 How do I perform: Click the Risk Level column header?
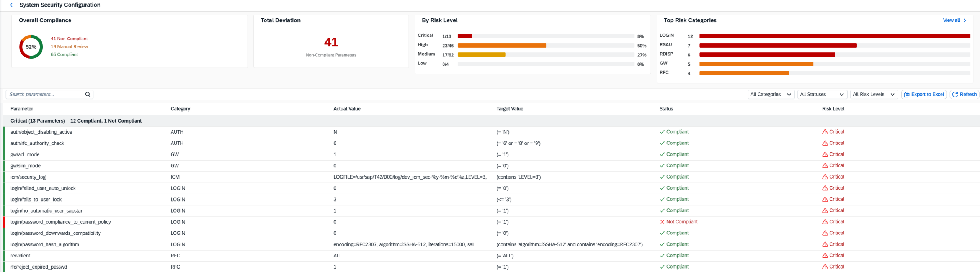pos(833,109)
